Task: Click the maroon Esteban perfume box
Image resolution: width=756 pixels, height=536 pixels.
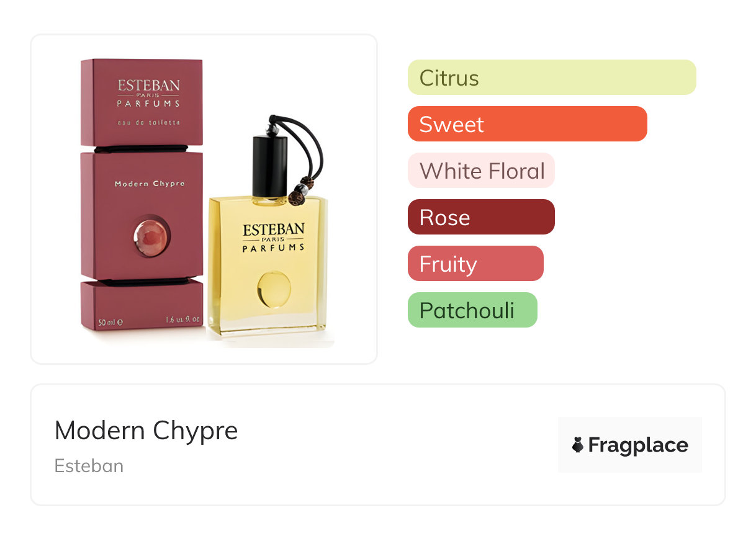Action: coord(142,195)
